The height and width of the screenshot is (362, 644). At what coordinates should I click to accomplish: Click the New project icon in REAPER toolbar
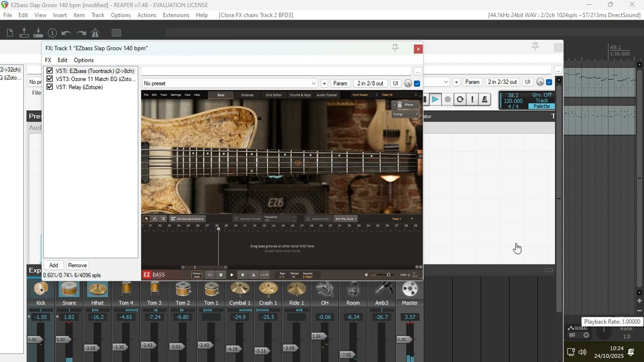(10, 33)
